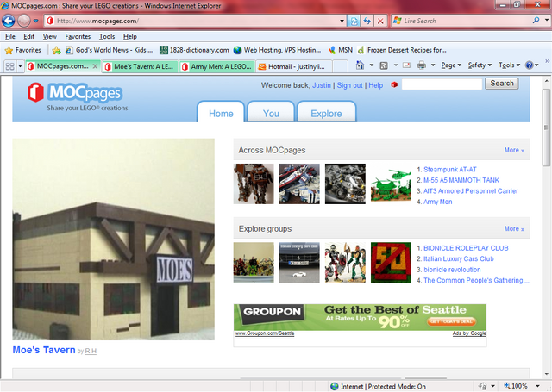Switch to Moe's Tavern tab
The image size is (552, 392).
coord(140,66)
